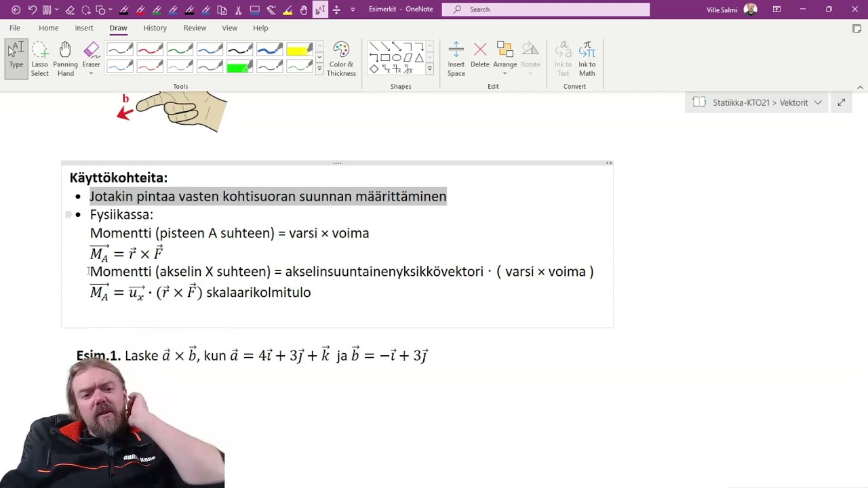Click the Käyttökohteita: heading text

click(x=119, y=178)
